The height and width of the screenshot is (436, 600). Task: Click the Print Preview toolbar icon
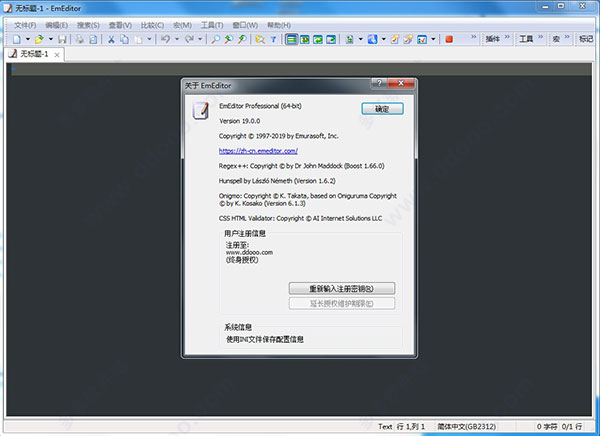click(93, 39)
